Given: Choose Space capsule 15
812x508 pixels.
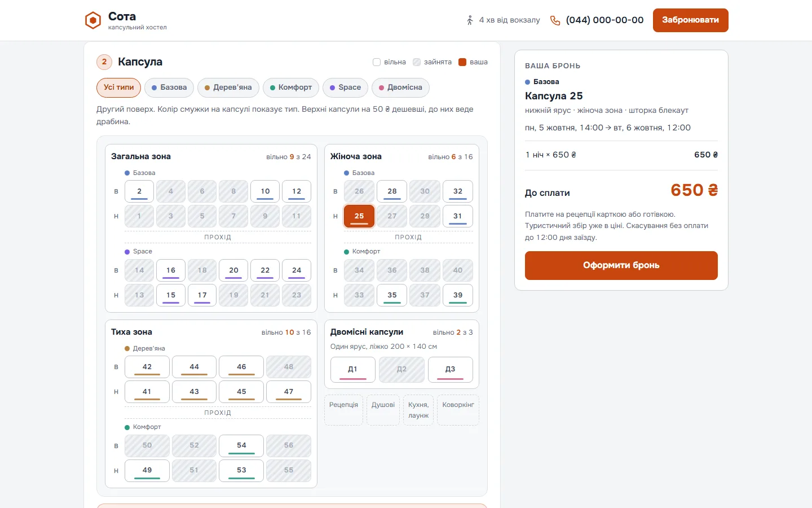Looking at the screenshot, I should click(x=171, y=295).
